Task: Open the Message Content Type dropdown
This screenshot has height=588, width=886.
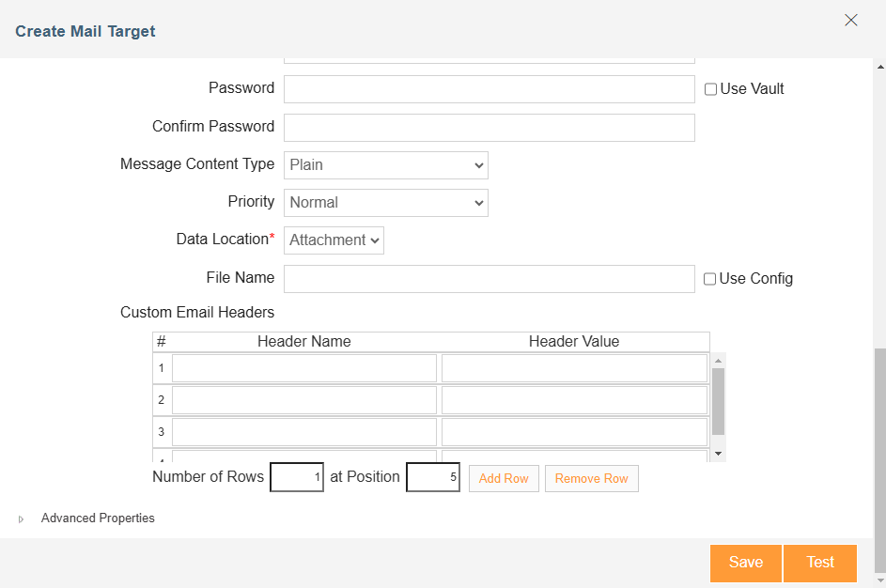Action: [386, 165]
